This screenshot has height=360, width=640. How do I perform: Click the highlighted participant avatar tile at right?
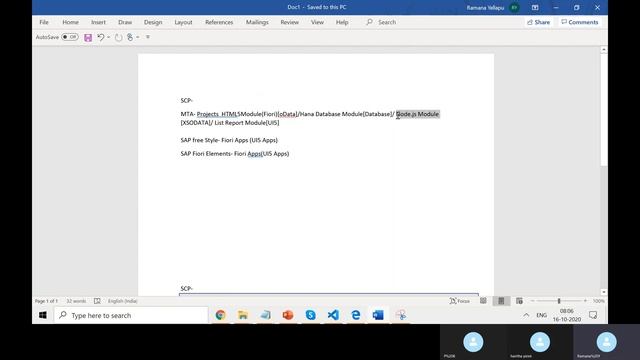click(606, 342)
